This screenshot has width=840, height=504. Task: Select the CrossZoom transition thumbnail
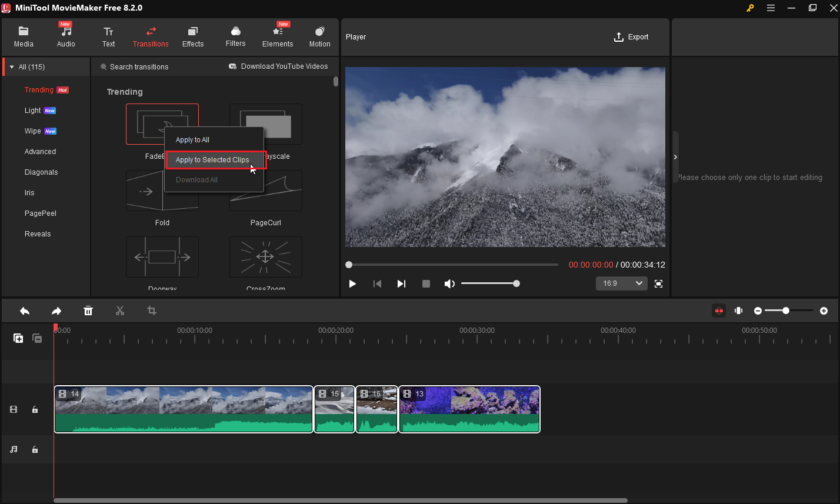click(266, 257)
